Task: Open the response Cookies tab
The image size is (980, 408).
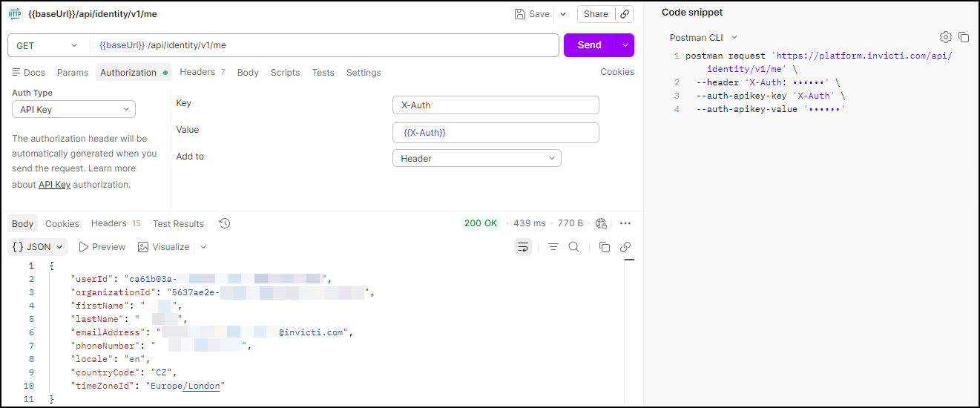Action: (62, 224)
